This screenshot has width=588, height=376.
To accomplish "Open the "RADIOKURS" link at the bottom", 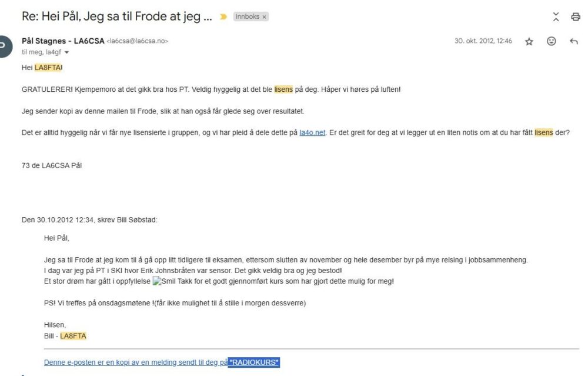I will [x=253, y=362].
